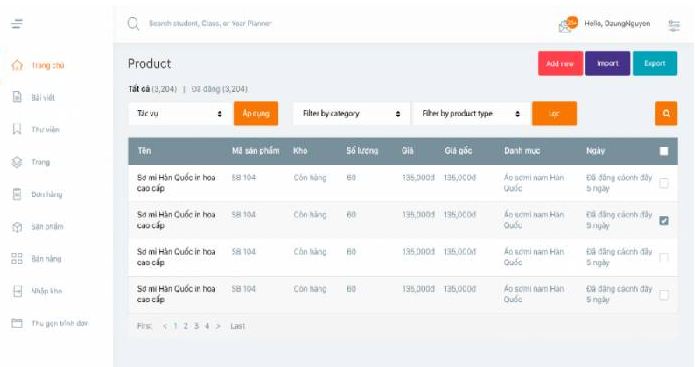Go to the next page arrow
The image size is (695, 367).
coord(218,326)
